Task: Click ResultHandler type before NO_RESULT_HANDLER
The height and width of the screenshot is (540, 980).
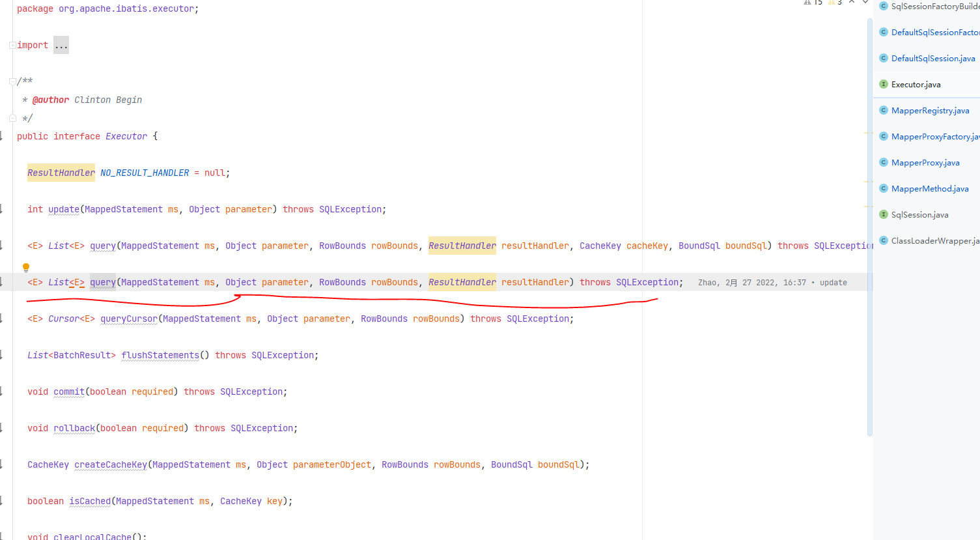Action: (x=61, y=173)
